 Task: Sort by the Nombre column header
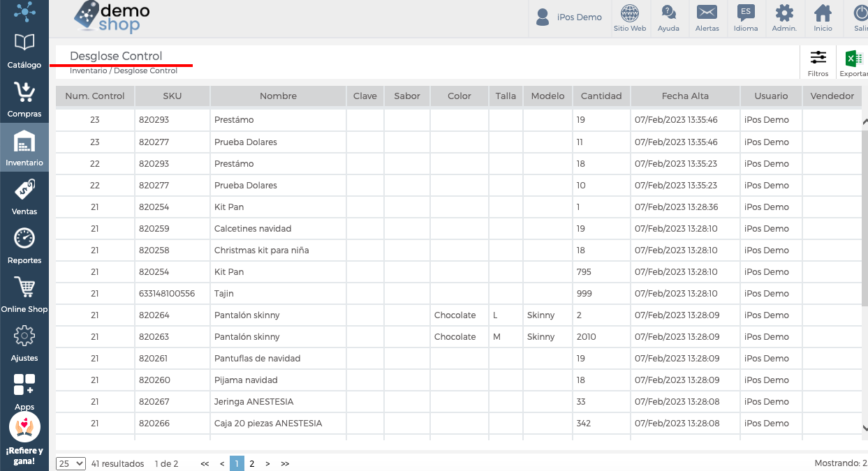click(279, 96)
